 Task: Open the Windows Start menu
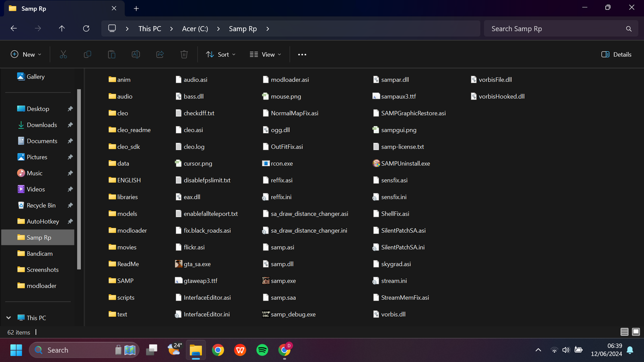pyautogui.click(x=16, y=350)
